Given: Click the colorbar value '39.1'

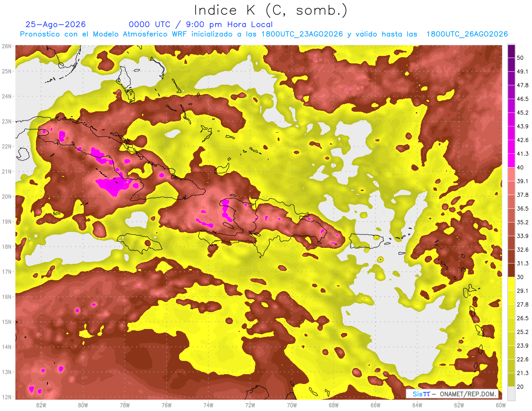Looking at the screenshot, I should point(523,181).
